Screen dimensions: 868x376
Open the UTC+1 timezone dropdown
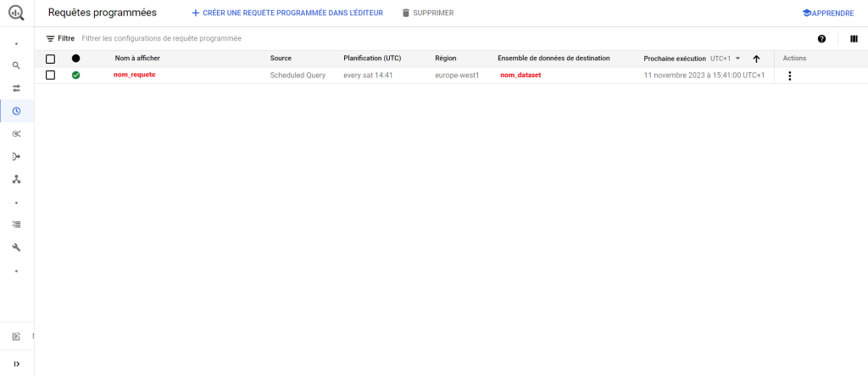(726, 59)
